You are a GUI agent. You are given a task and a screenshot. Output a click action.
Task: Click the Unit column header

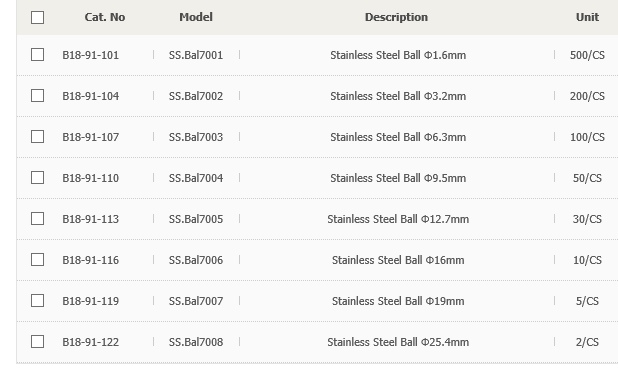point(587,17)
